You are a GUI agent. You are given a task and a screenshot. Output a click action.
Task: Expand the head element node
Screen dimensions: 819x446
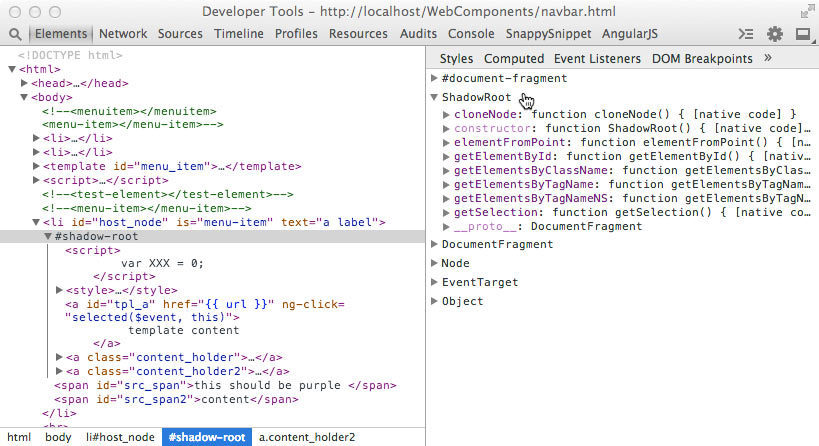tap(23, 83)
